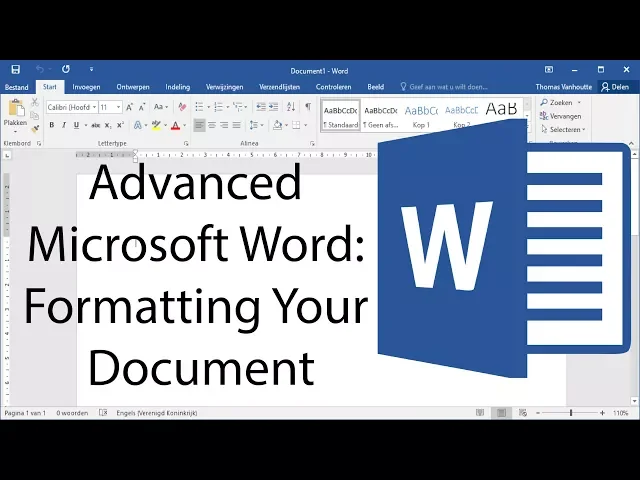Click the Redo/repeat circular arrow icon
Viewport: 640px width, 480px height.
click(66, 69)
